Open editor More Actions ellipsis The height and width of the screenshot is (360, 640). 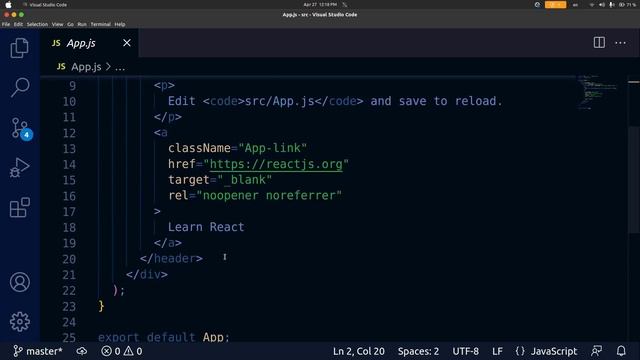[620, 42]
